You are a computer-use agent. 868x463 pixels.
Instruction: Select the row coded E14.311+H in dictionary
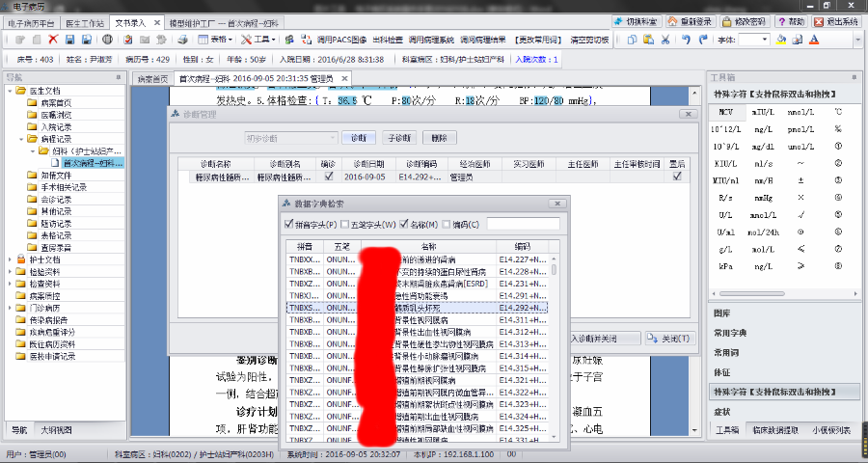coord(418,319)
